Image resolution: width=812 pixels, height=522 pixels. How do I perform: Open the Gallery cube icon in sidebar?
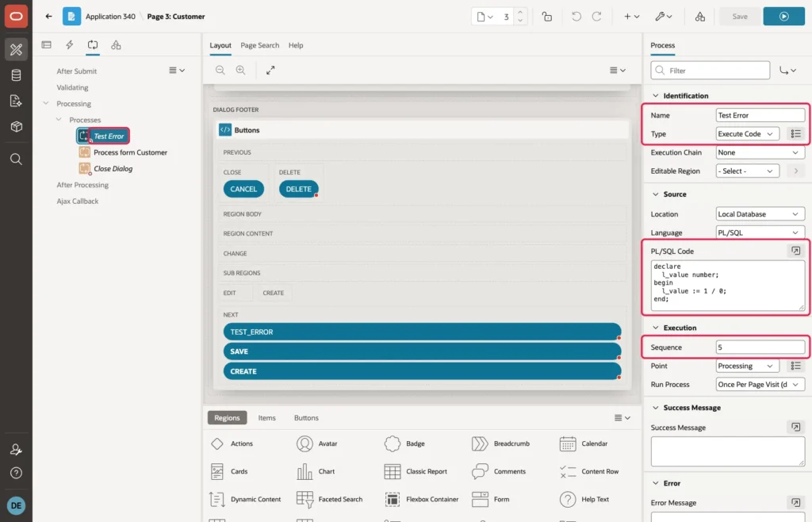point(16,126)
